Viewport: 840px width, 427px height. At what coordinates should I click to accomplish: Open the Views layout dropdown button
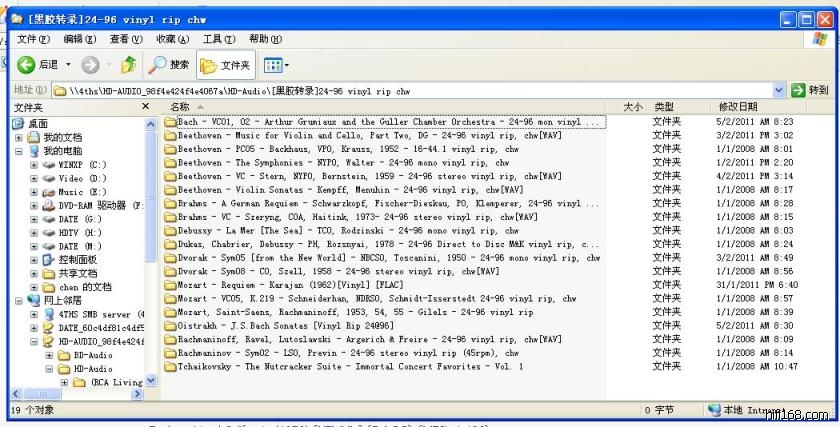pyautogui.click(x=275, y=65)
